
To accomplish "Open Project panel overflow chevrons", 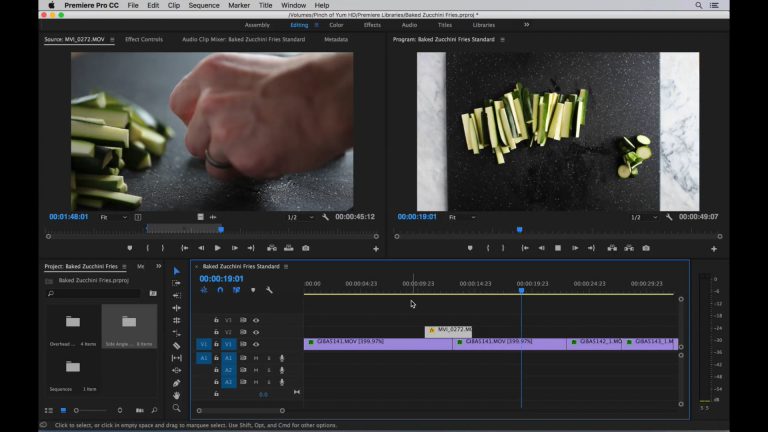I will pos(158,266).
